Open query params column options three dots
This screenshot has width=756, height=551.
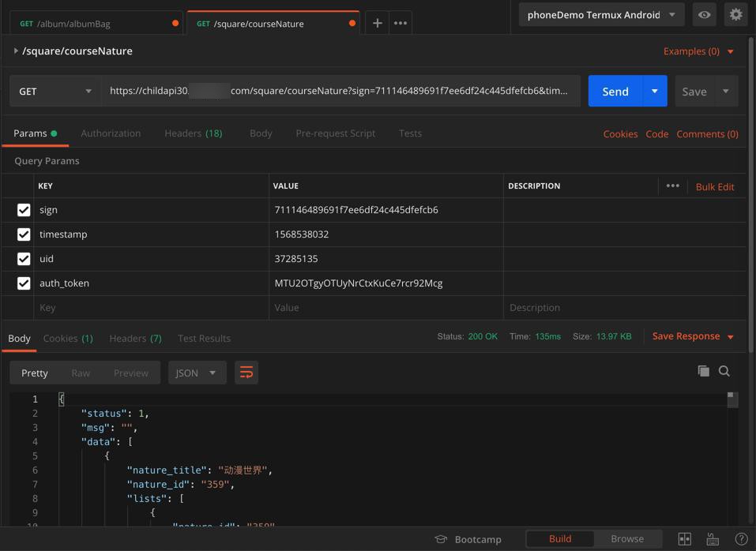(x=672, y=186)
